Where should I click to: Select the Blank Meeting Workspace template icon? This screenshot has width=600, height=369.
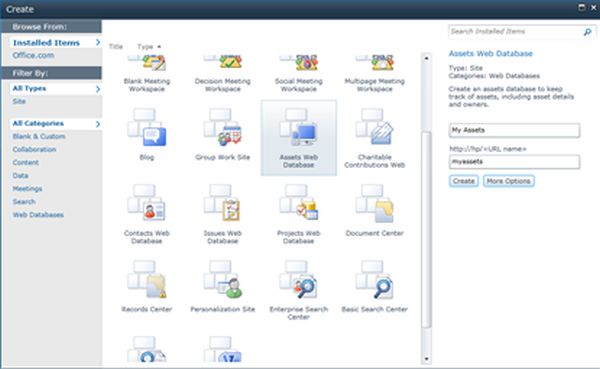[x=147, y=62]
